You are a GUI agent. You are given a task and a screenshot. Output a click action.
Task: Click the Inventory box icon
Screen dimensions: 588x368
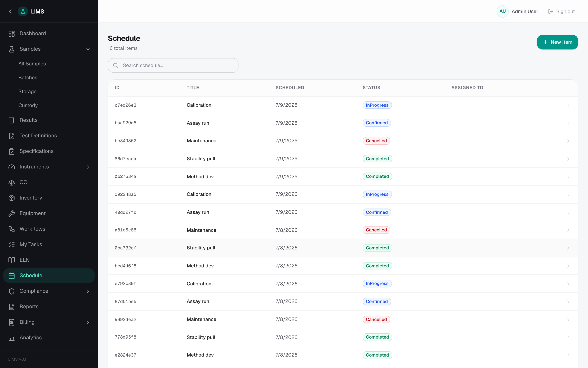tap(12, 198)
